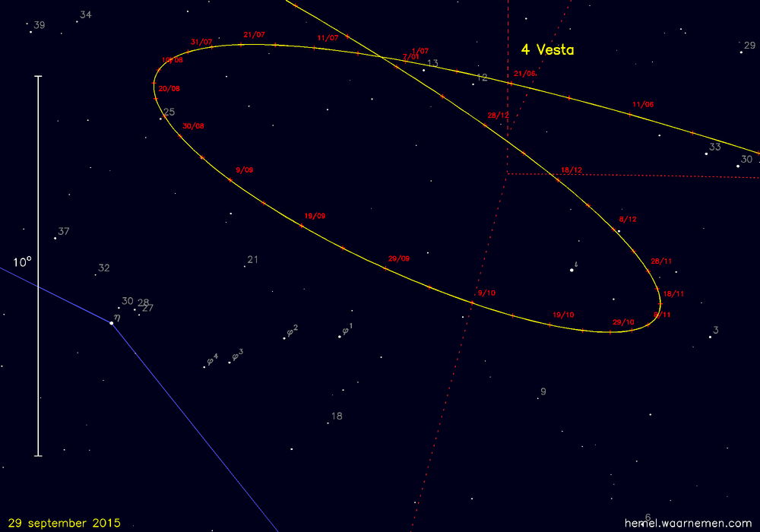Click the 18/12 path marker
Screen dimensions: 760x532
point(571,170)
